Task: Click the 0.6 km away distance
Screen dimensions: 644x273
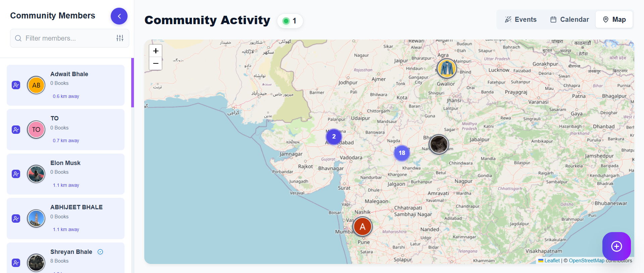Action: tap(66, 96)
